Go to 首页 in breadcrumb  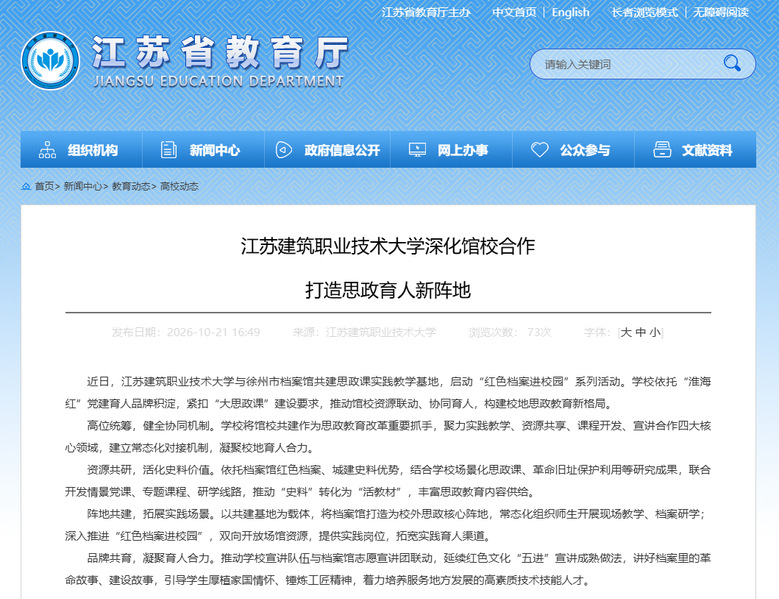pos(44,186)
